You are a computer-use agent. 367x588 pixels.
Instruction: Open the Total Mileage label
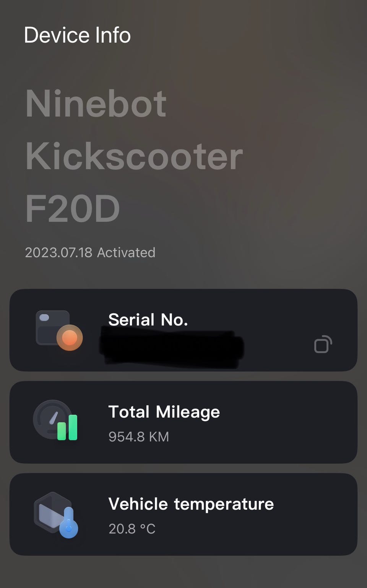coord(164,412)
